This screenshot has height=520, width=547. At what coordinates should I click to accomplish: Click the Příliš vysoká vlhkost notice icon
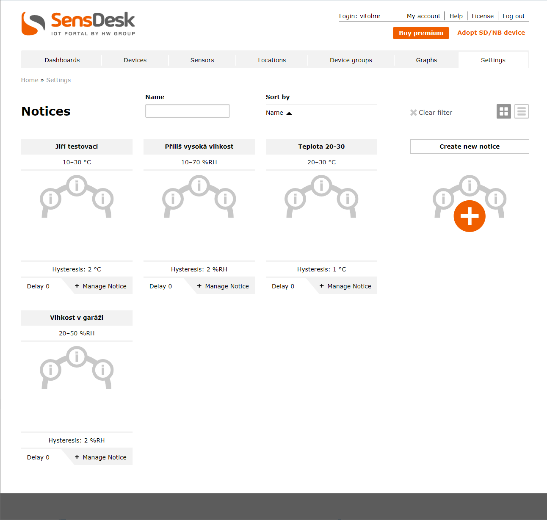(x=199, y=197)
